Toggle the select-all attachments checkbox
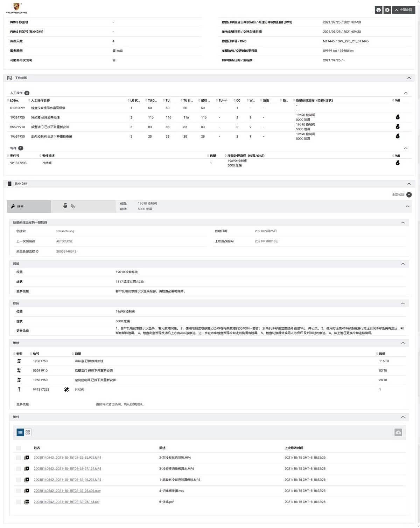 [19, 448]
